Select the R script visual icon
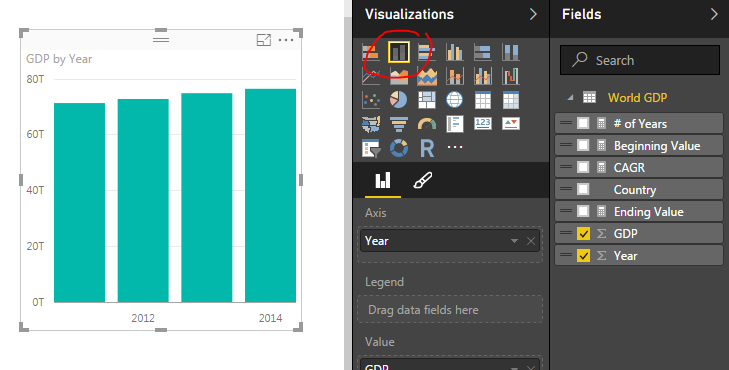 coord(427,148)
